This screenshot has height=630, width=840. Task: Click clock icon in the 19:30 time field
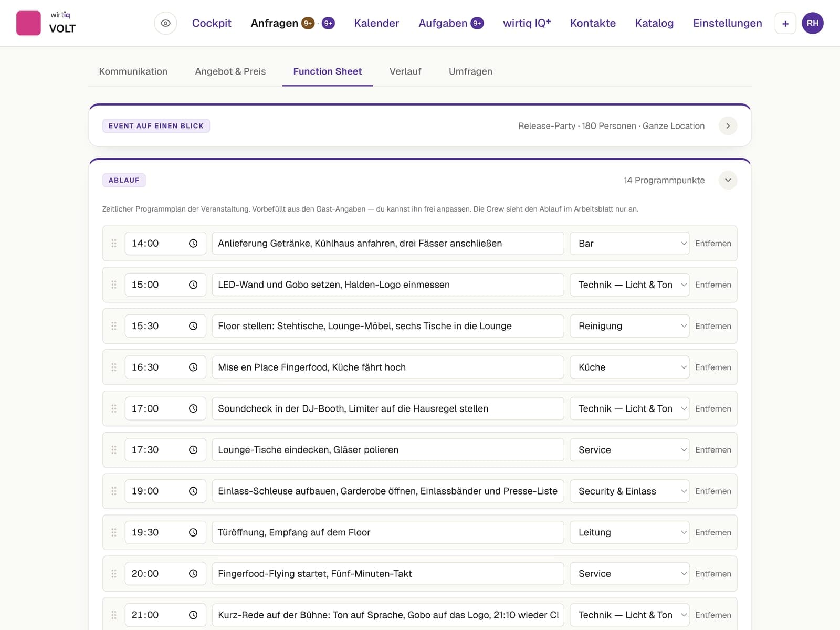(x=193, y=532)
